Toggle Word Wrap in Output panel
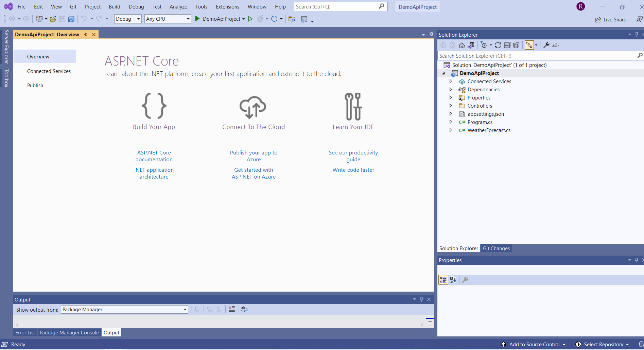The image size is (644, 350). 244,309
